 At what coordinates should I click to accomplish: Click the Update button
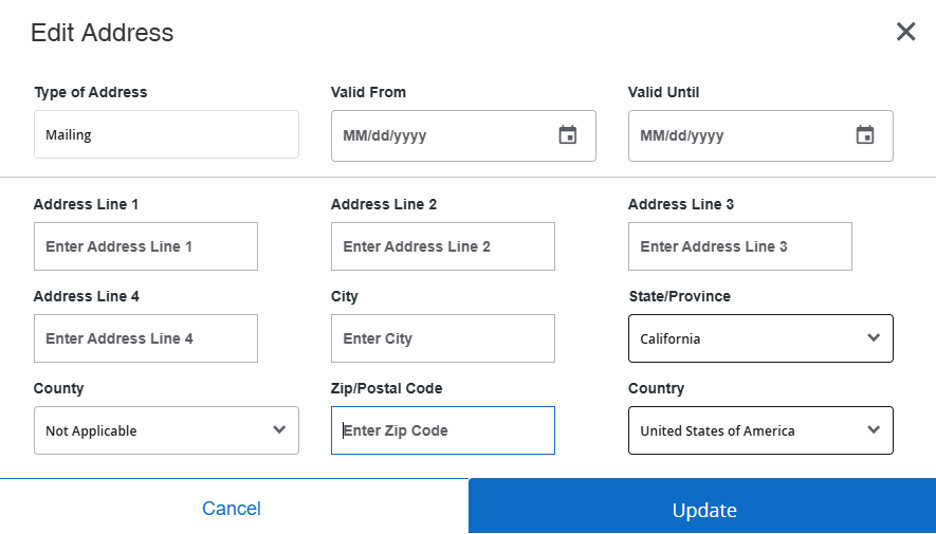pyautogui.click(x=703, y=509)
